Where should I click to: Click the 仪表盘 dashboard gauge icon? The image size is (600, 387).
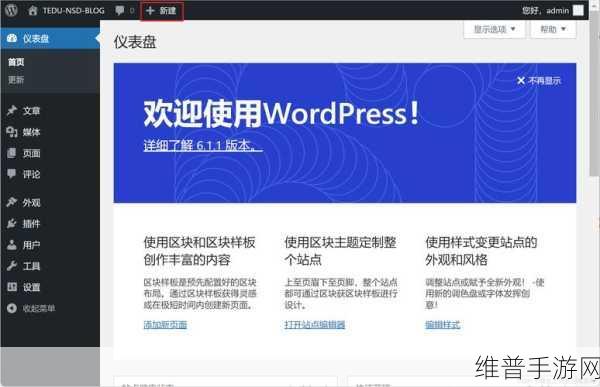pos(12,38)
